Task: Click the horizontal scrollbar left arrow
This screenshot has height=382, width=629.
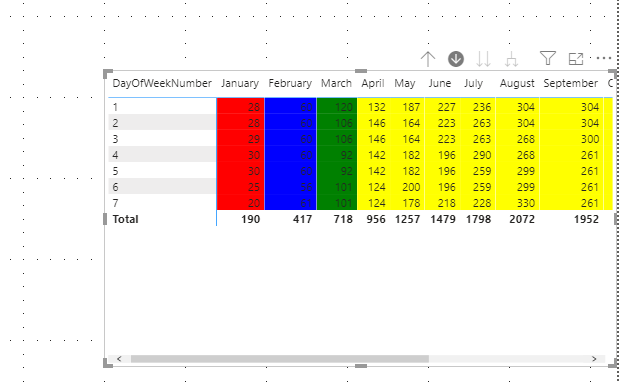Action: tap(119, 359)
